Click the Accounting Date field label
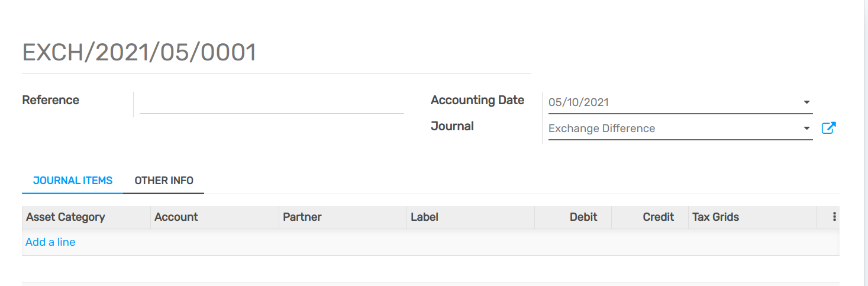Image resolution: width=868 pixels, height=286 pixels. pos(477,100)
